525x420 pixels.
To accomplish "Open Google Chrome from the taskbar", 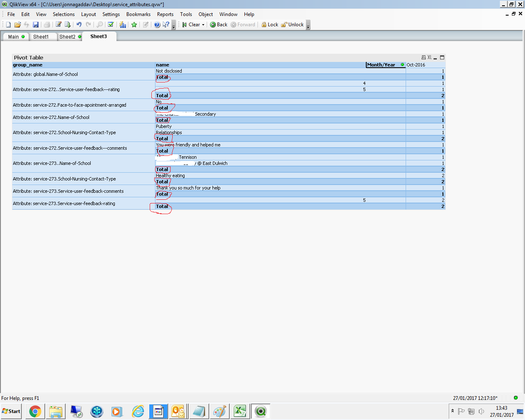I will point(35,411).
